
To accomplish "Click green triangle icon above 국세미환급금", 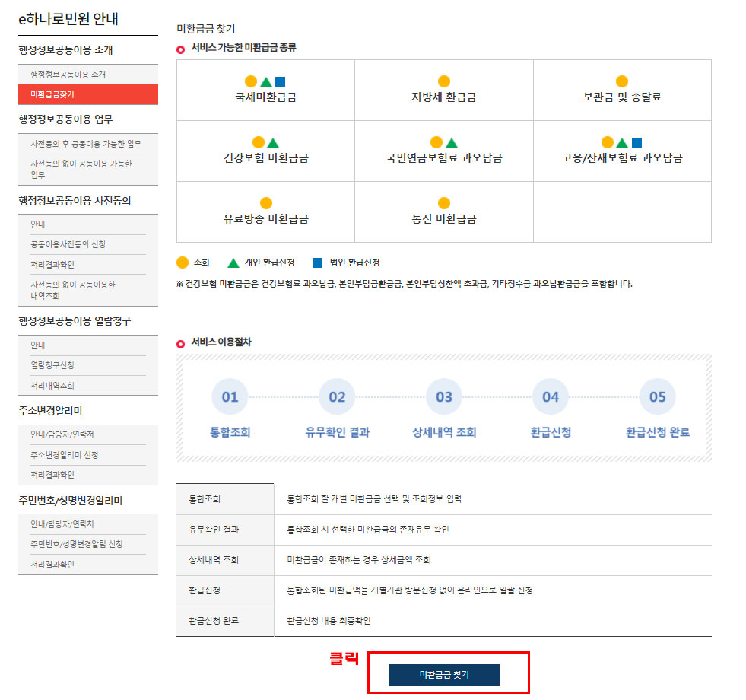I will click(x=266, y=82).
